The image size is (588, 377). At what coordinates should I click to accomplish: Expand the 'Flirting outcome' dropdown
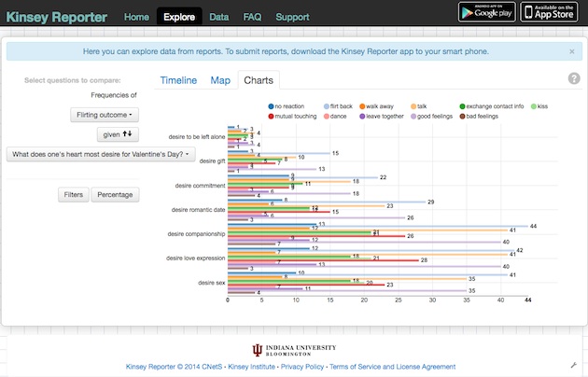tap(105, 114)
